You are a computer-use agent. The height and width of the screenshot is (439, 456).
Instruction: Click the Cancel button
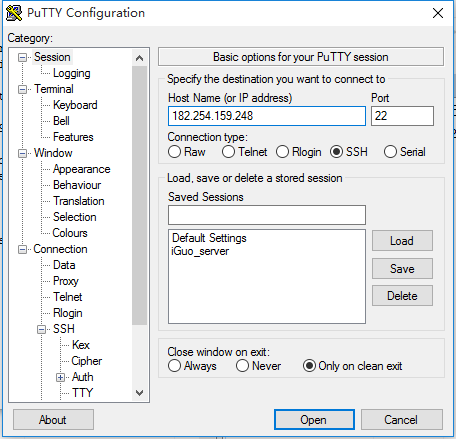pyautogui.click(x=402, y=420)
